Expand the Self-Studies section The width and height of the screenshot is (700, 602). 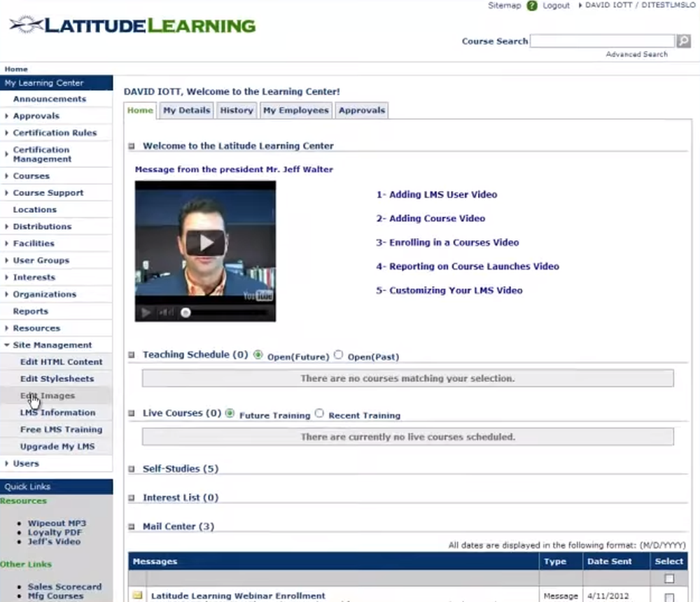(132, 470)
